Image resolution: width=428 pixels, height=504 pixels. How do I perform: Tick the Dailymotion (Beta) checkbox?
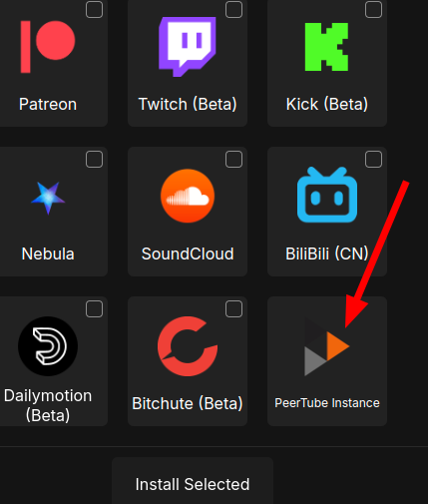point(94,309)
